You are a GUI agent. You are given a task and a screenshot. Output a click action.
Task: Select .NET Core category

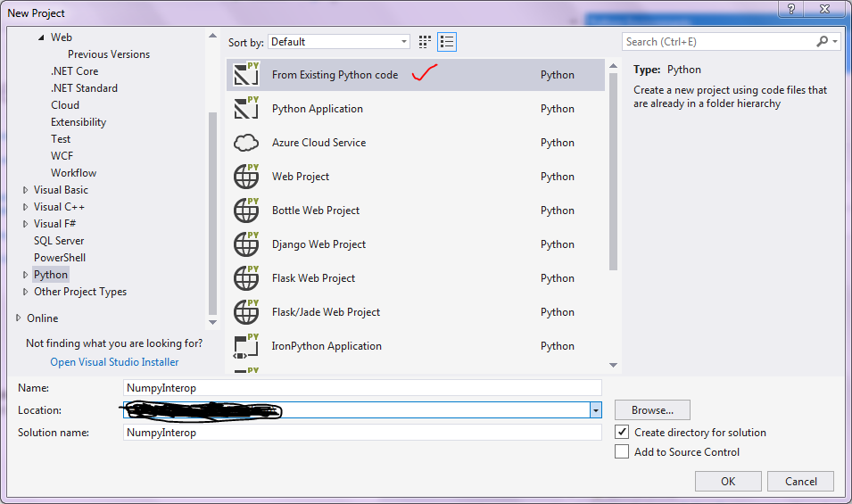[74, 71]
